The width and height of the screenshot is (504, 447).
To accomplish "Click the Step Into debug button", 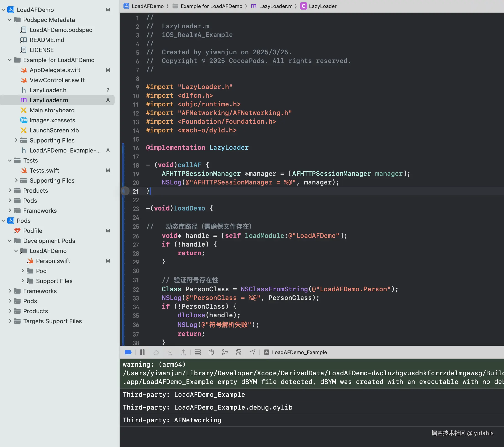I will click(170, 352).
